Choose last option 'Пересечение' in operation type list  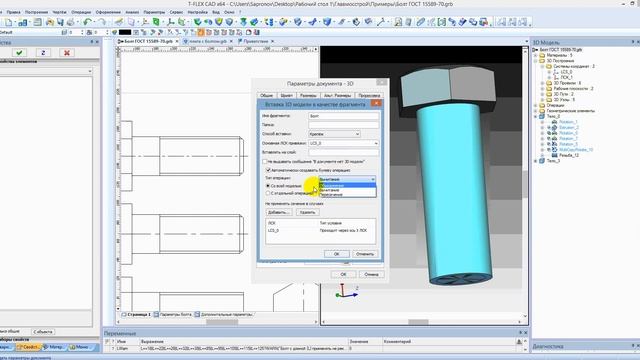click(347, 195)
